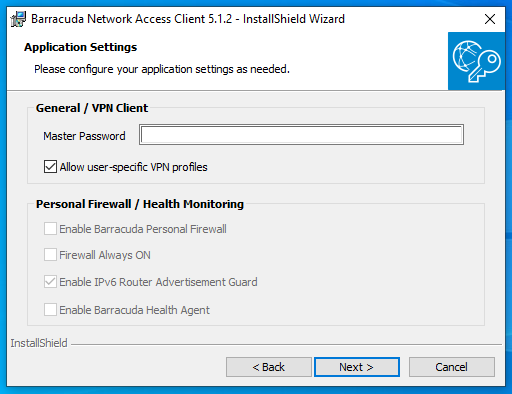
Task: Click the Application Settings heading
Action: [80, 47]
